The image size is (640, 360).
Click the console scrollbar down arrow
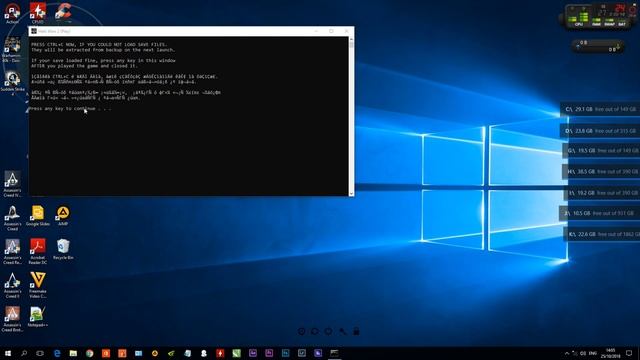click(351, 193)
